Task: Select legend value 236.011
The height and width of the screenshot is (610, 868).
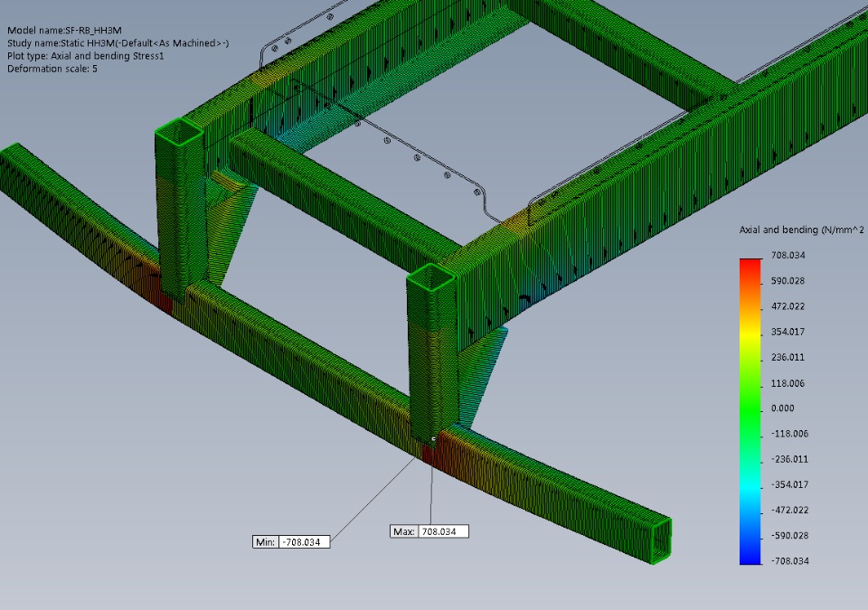Action: pos(788,357)
